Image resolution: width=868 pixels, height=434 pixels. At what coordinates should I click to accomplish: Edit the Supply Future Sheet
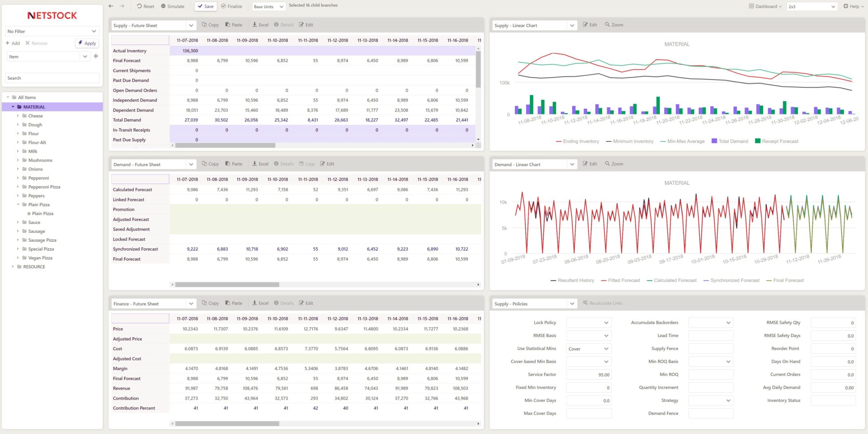tap(306, 25)
